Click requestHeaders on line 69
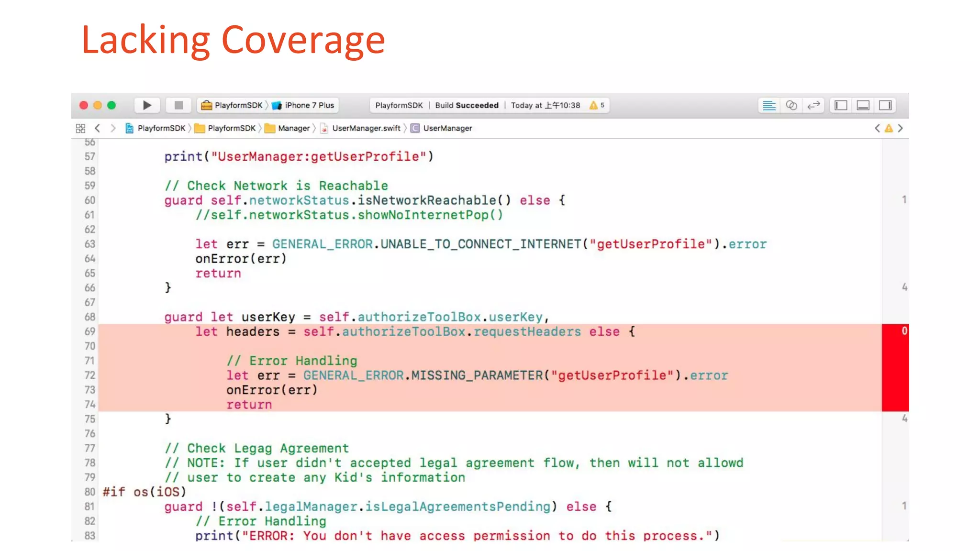Viewport: 980px width, 551px height. (527, 332)
